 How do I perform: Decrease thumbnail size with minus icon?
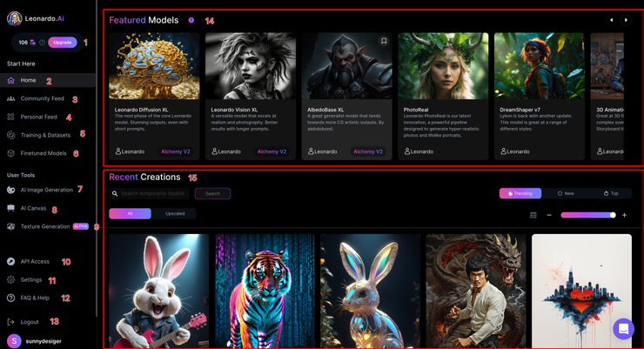coord(549,215)
